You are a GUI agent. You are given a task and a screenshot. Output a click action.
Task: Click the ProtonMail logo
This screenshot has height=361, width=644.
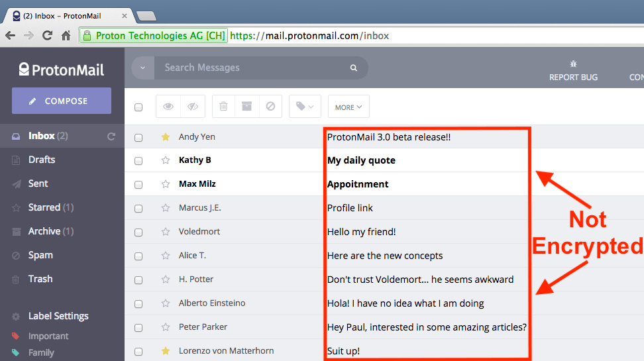tap(62, 70)
